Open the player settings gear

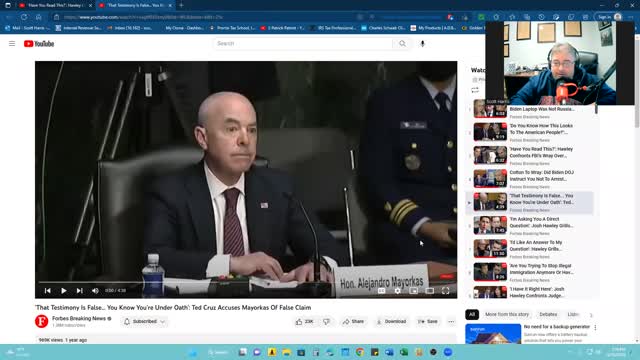[398, 291]
